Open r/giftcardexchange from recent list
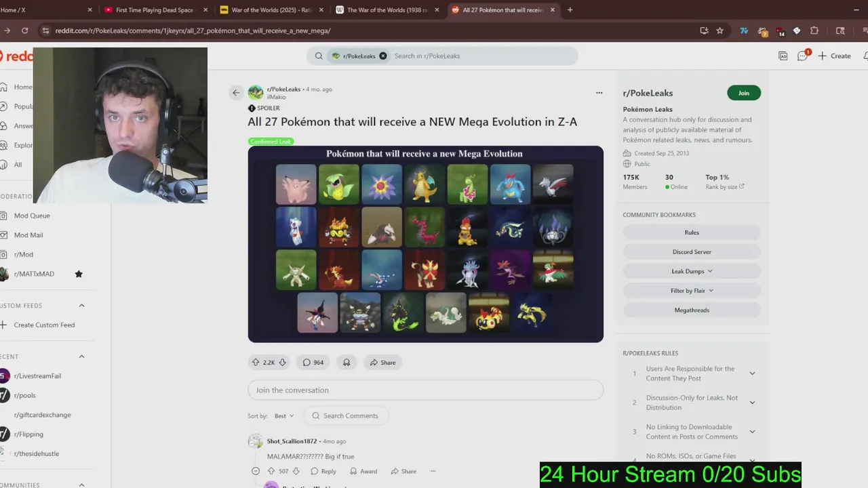Viewport: 868px width, 488px height. (42, 415)
